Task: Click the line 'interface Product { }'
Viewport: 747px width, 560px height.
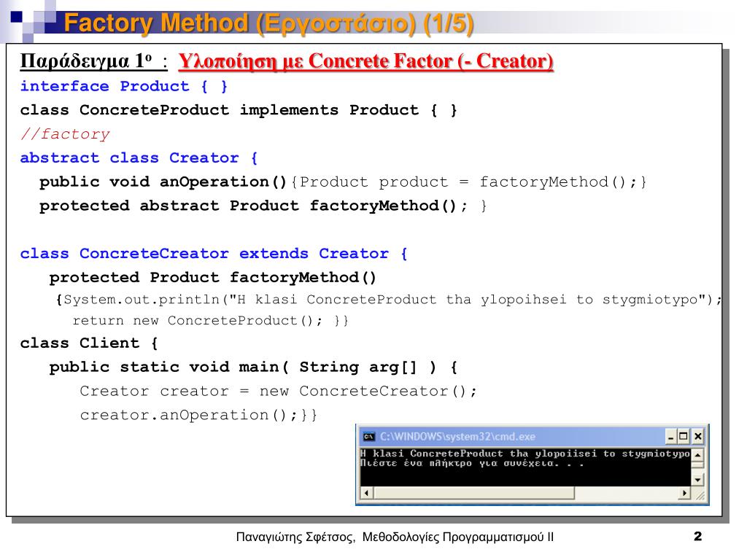Action: point(124,87)
